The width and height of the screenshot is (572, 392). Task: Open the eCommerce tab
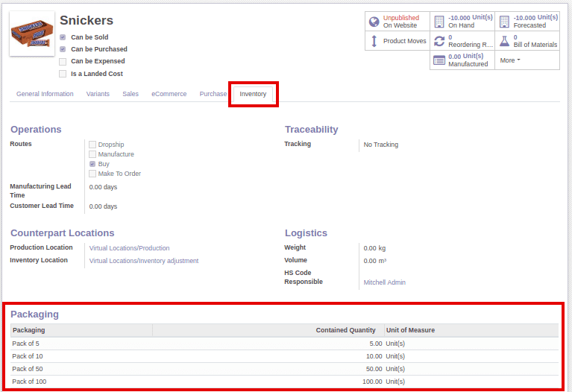click(169, 94)
